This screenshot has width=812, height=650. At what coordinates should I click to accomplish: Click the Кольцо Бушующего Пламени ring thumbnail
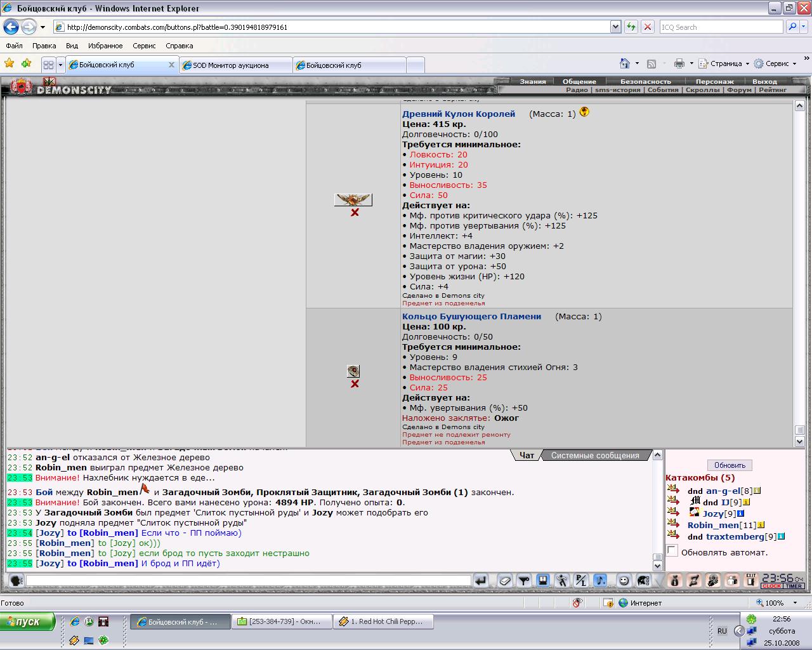tap(353, 371)
